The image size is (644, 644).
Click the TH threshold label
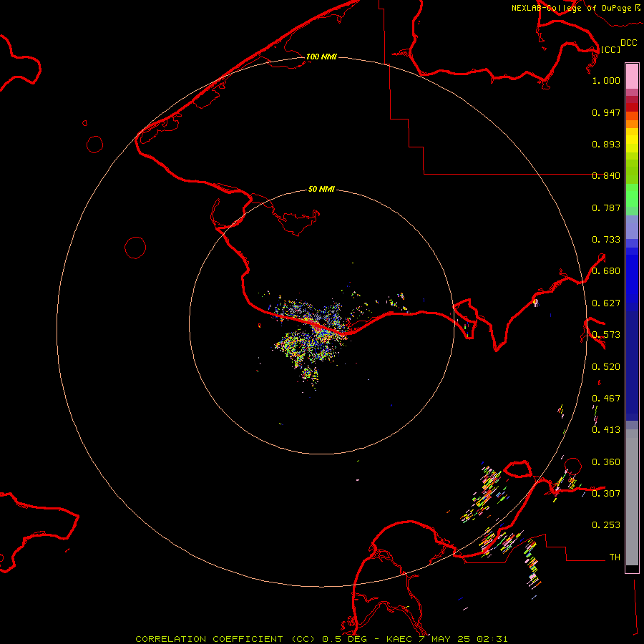click(x=615, y=557)
